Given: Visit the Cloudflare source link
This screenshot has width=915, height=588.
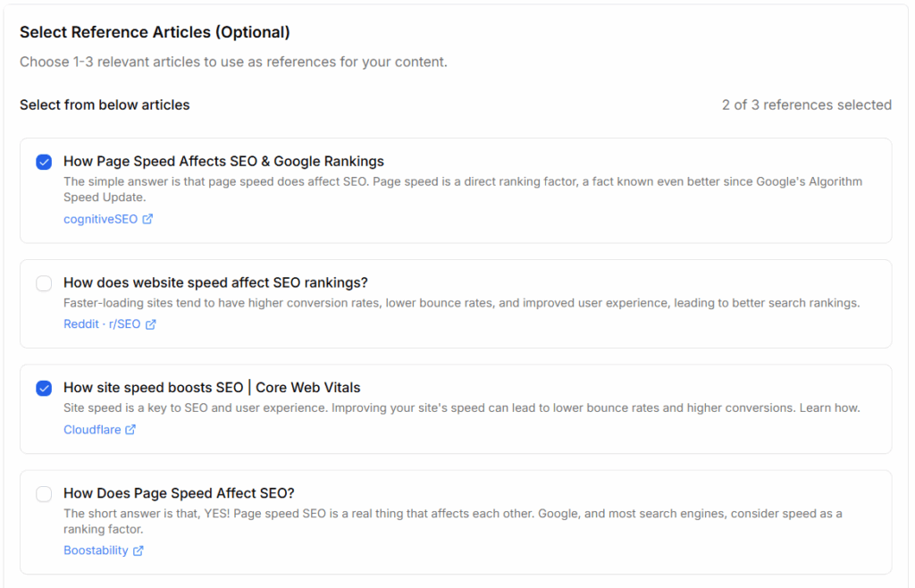Looking at the screenshot, I should pyautogui.click(x=90, y=429).
